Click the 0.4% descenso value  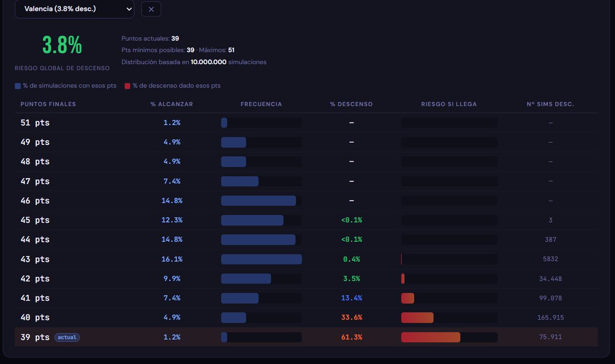point(352,260)
